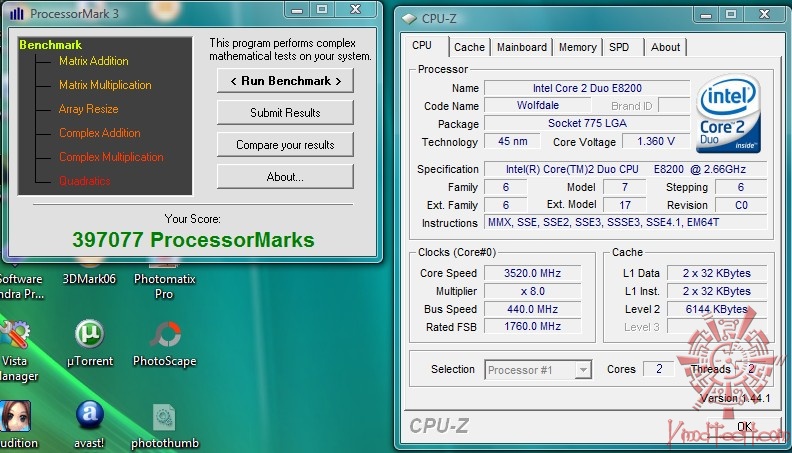Image resolution: width=792 pixels, height=453 pixels.
Task: Click the Core Voltage value 1.360 V
Action: [656, 141]
